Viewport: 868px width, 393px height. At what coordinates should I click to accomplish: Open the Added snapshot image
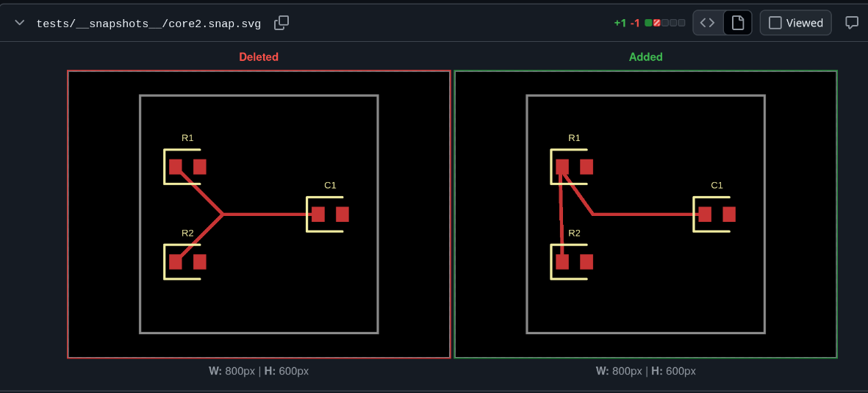coord(645,214)
